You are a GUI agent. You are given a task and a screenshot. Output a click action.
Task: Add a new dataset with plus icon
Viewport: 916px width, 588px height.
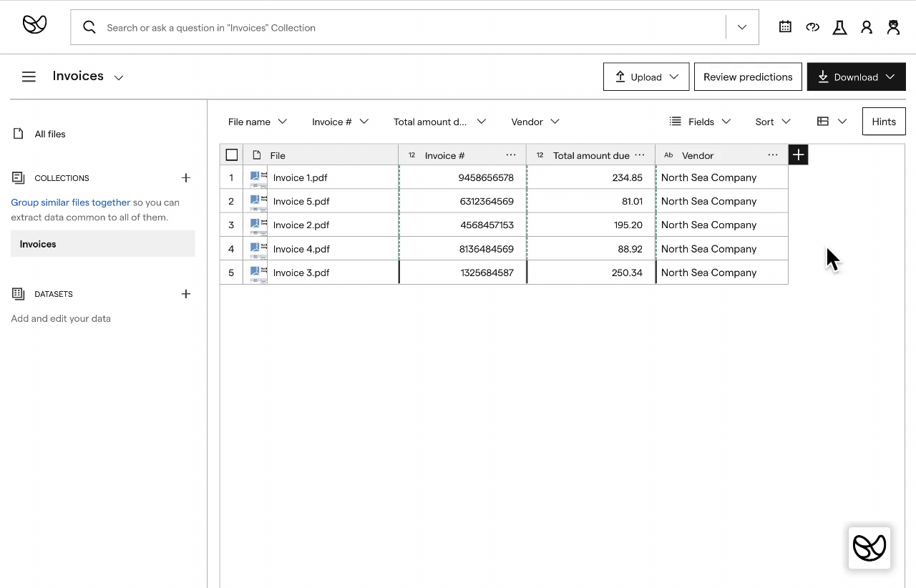coord(186,293)
